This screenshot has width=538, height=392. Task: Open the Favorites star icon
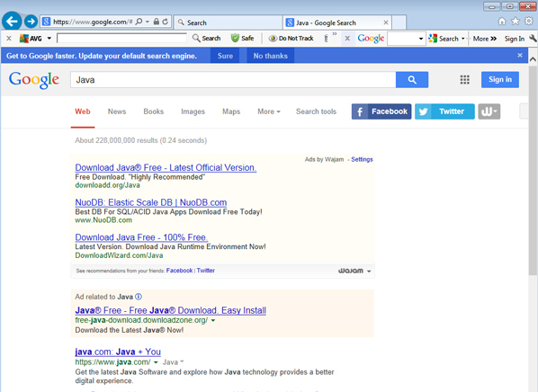pyautogui.click(x=516, y=22)
